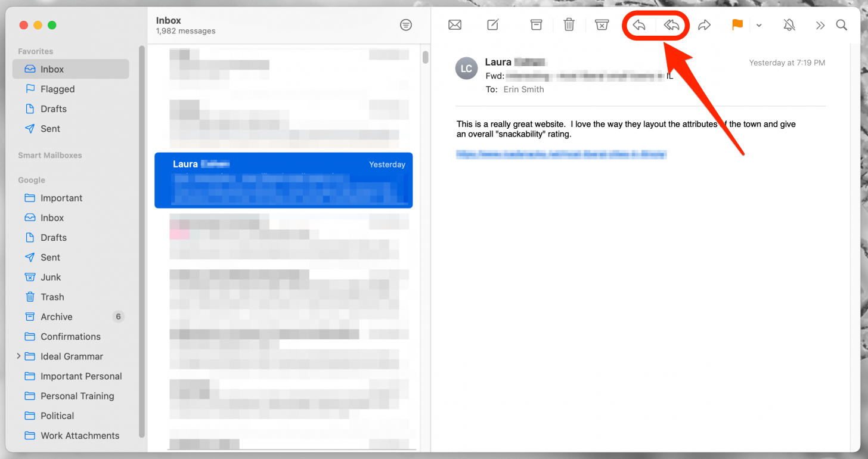The width and height of the screenshot is (868, 459).
Task: Open search in the Mail toolbar
Action: [841, 25]
